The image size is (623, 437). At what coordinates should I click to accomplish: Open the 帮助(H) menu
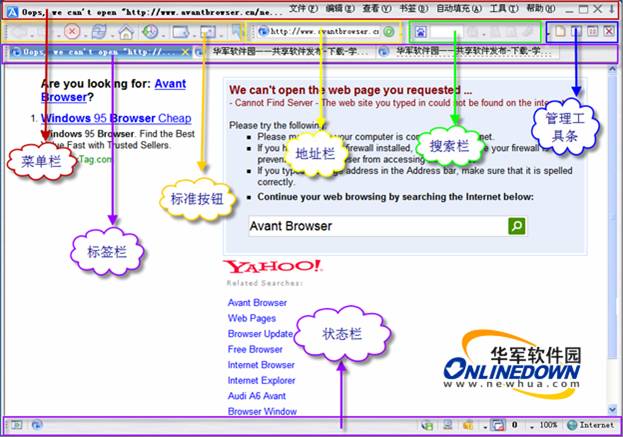coord(541,8)
